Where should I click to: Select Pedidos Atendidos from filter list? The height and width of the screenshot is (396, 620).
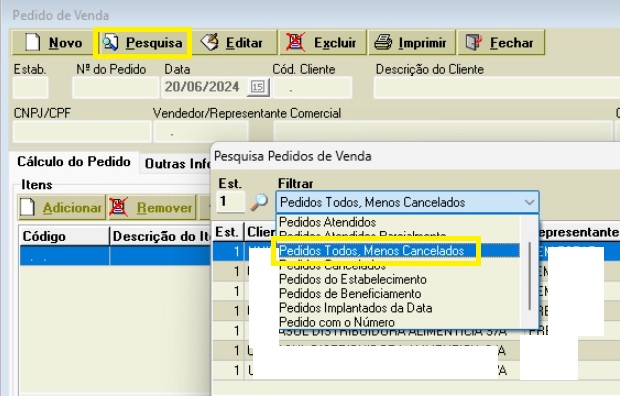pos(327,222)
